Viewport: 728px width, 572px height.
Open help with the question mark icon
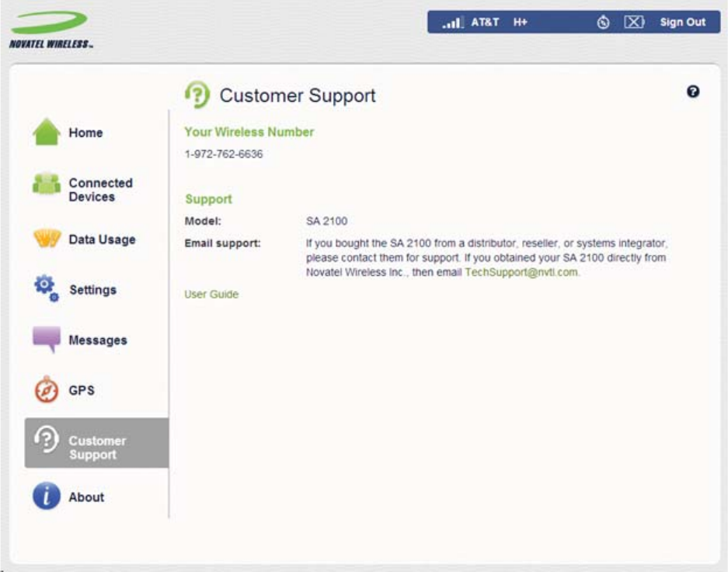(693, 92)
